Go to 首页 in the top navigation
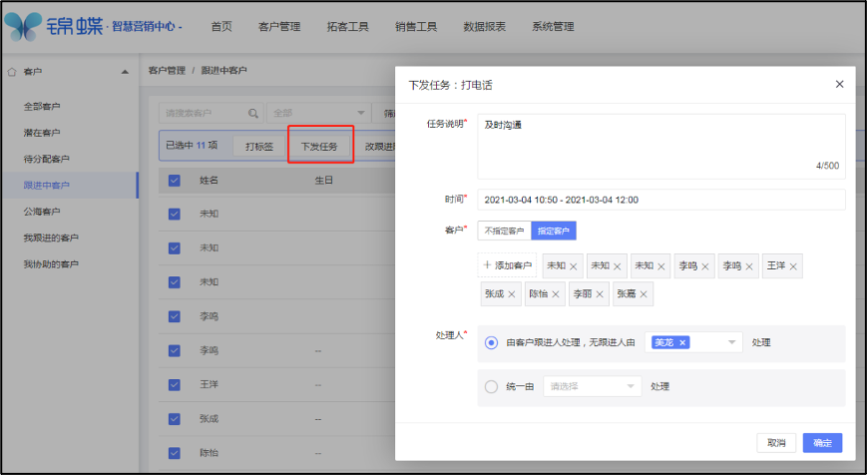868x476 pixels. (x=221, y=26)
